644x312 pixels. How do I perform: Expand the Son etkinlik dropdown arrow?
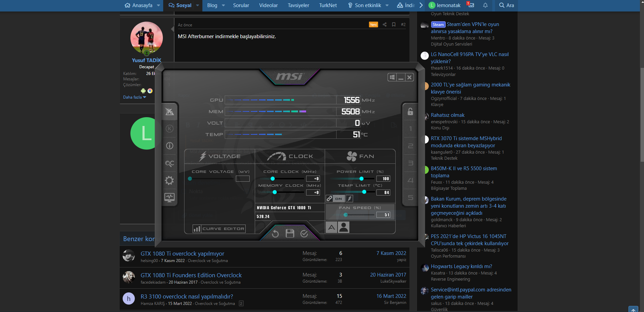coord(387,5)
